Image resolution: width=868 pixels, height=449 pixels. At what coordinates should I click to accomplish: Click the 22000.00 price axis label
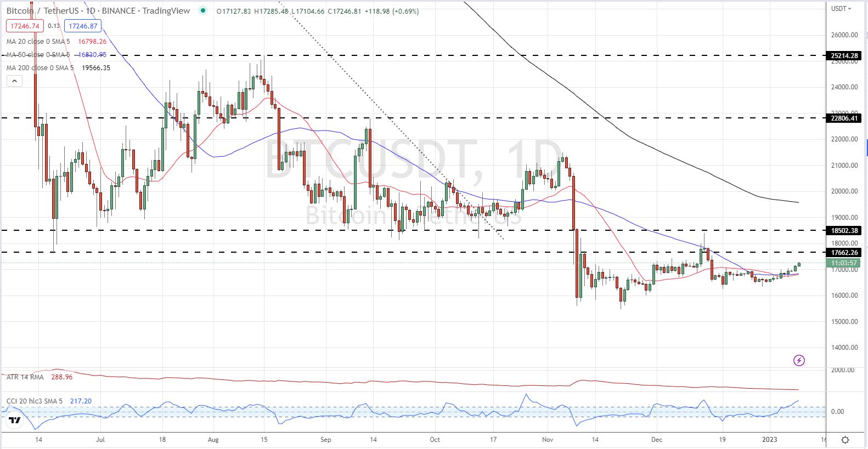[844, 139]
